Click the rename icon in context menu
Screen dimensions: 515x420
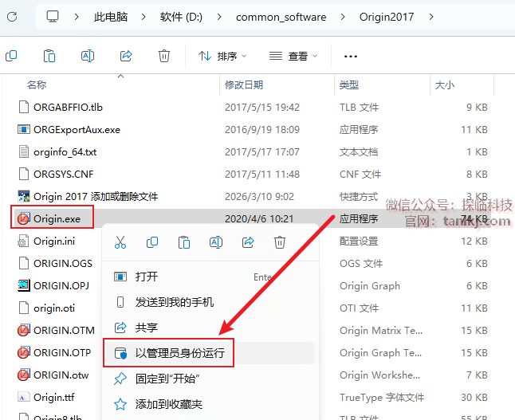(x=216, y=242)
